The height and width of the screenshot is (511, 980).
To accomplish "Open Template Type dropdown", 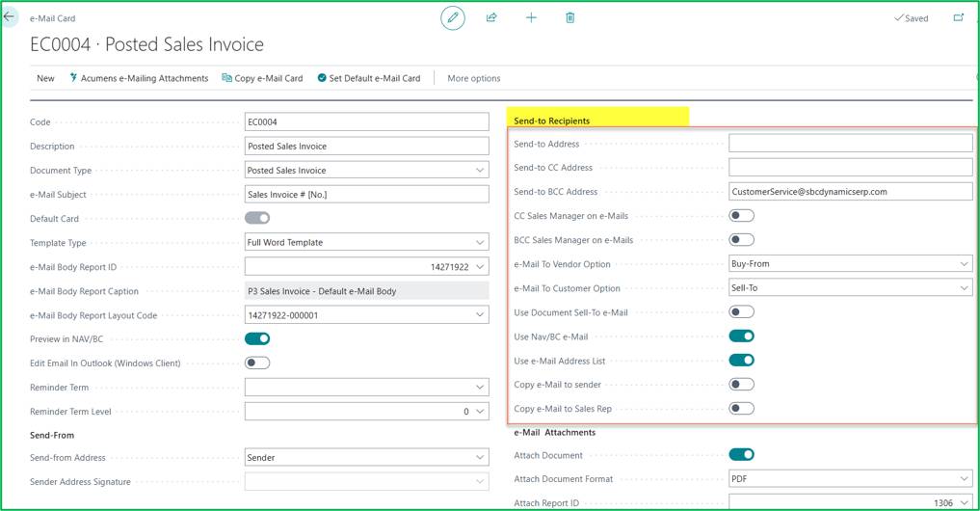I will point(479,242).
